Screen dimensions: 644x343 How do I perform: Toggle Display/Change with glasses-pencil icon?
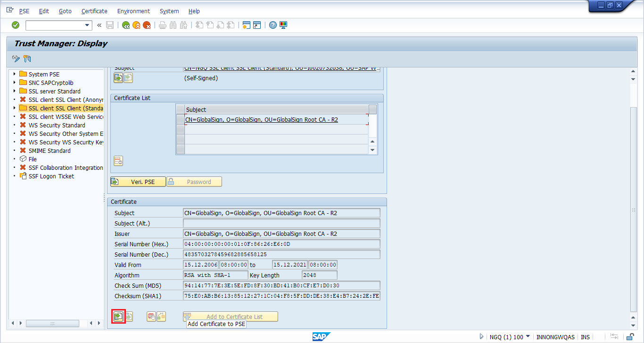click(16, 59)
